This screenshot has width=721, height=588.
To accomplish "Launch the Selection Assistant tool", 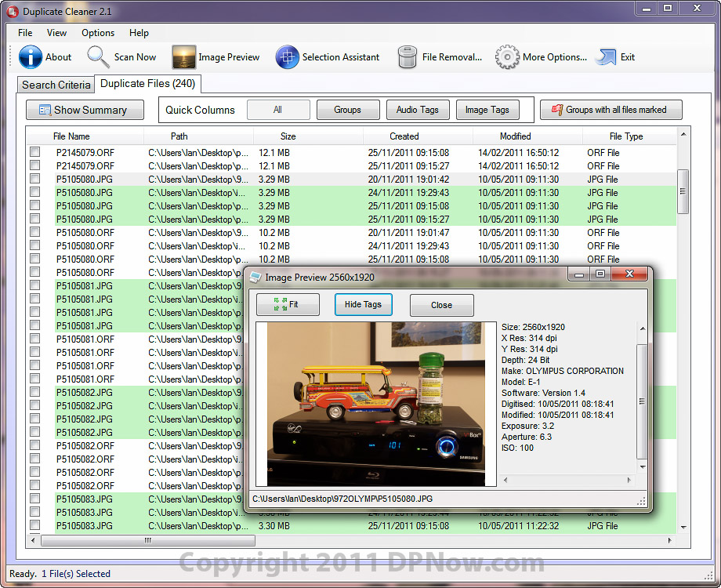I will (x=288, y=57).
